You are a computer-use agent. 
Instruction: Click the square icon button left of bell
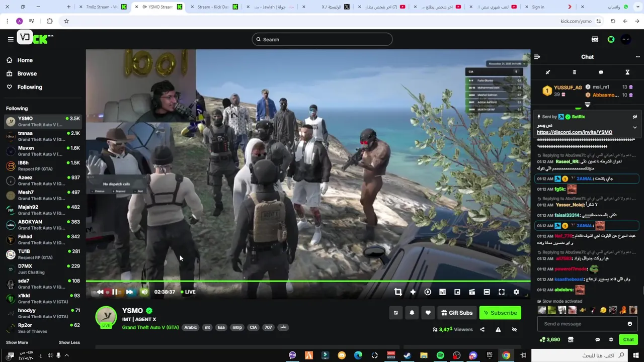click(x=395, y=313)
